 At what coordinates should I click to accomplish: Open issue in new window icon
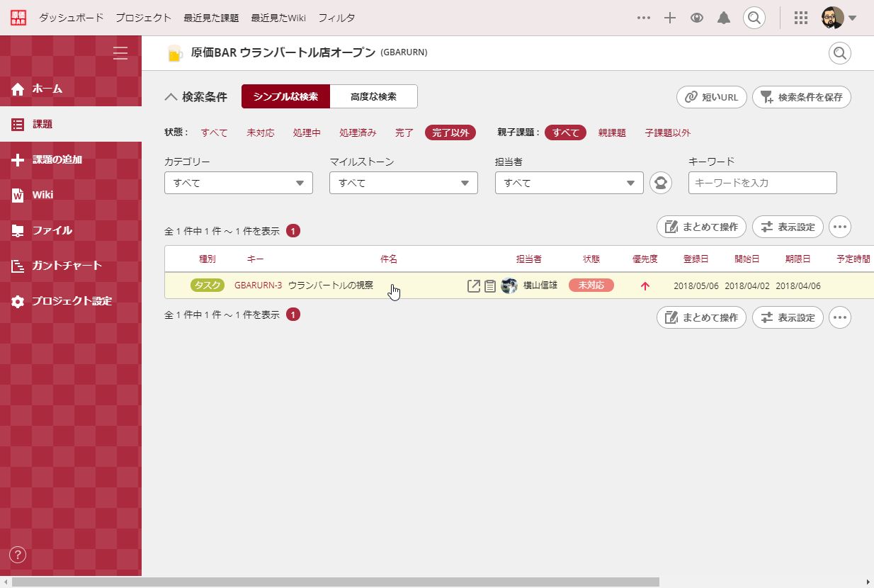point(474,286)
